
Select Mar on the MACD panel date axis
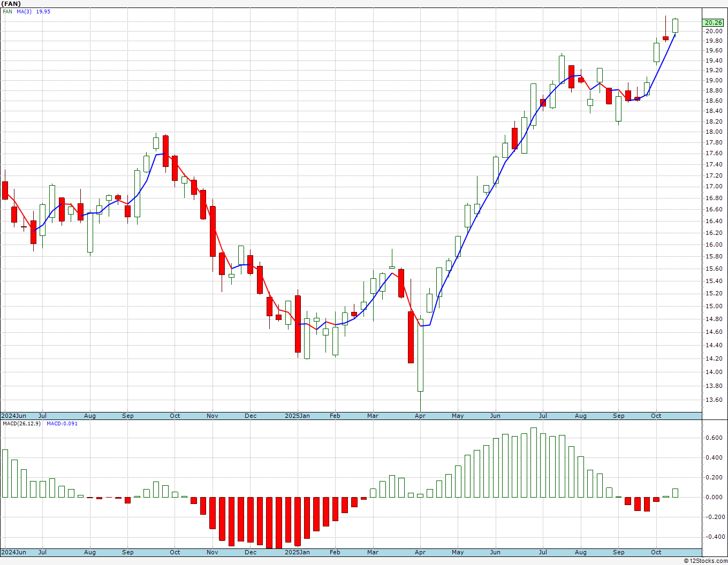pyautogui.click(x=373, y=552)
